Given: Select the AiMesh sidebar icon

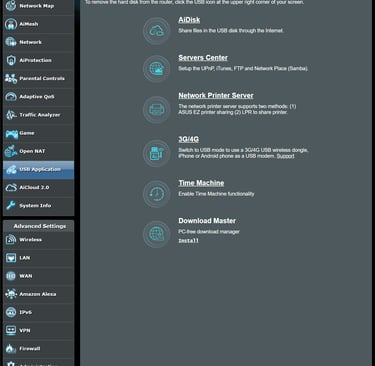Looking at the screenshot, I should (x=11, y=24).
